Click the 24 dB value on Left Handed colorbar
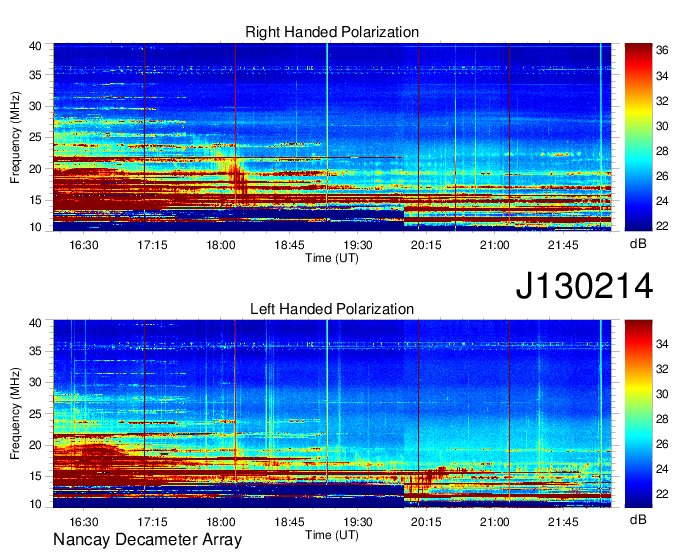 (662, 469)
